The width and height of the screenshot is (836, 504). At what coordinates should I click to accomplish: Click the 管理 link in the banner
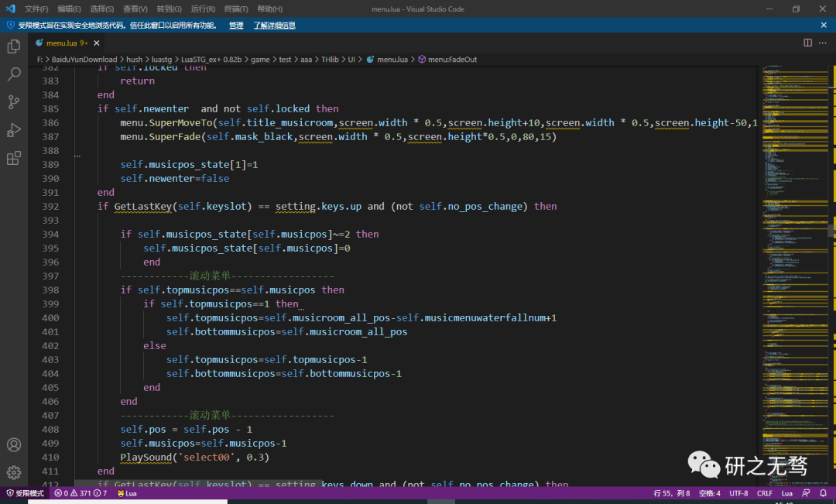click(236, 26)
